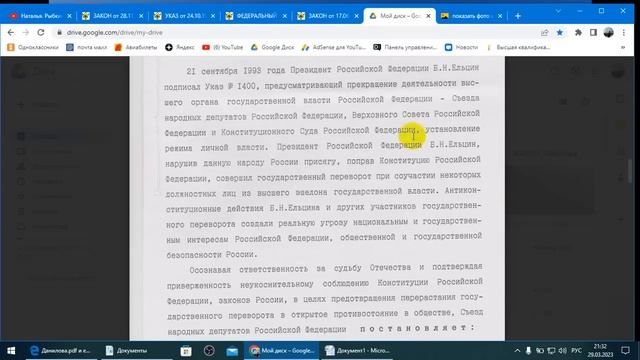640x360 pixels.
Task: Show hidden bookmarks via the double chevron
Action: click(x=623, y=47)
